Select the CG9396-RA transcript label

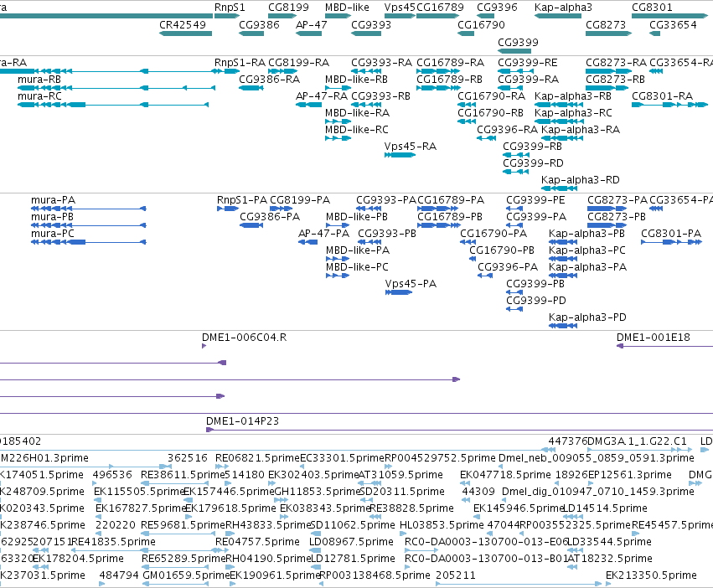507,130
